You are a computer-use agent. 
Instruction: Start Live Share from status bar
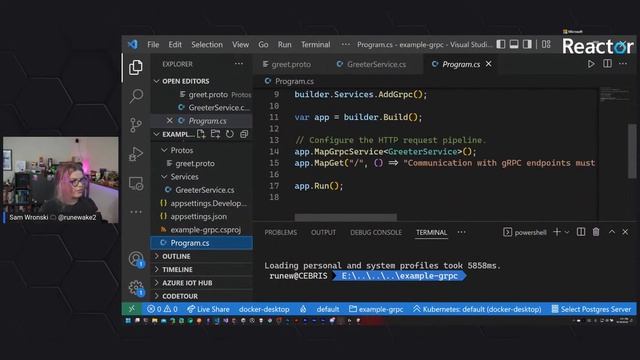(208, 309)
